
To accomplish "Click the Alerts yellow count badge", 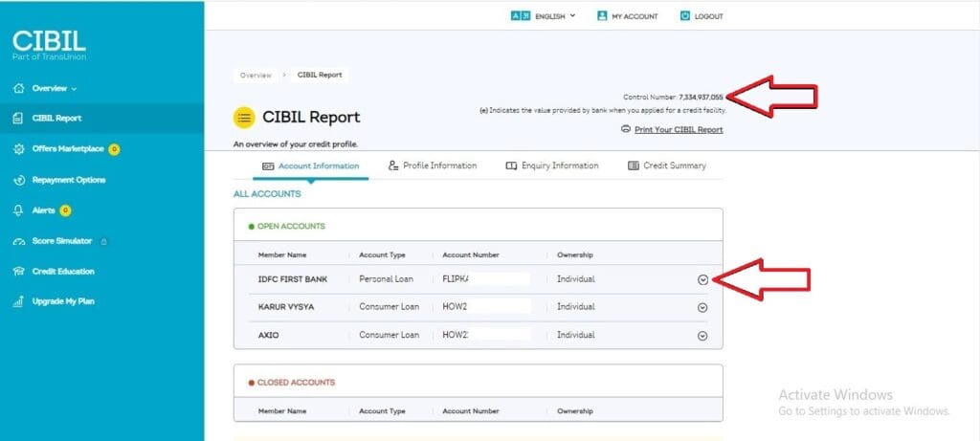I will pos(65,210).
